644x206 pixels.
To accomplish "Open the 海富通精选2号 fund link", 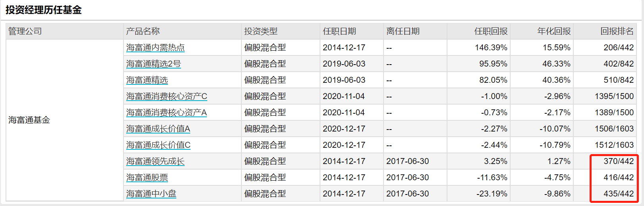I will point(153,64).
